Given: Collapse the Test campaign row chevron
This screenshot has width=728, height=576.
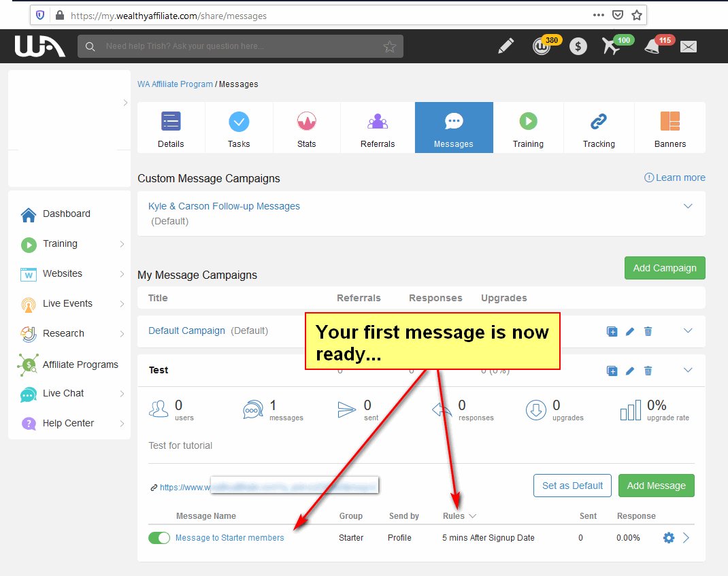Looking at the screenshot, I should point(686,371).
